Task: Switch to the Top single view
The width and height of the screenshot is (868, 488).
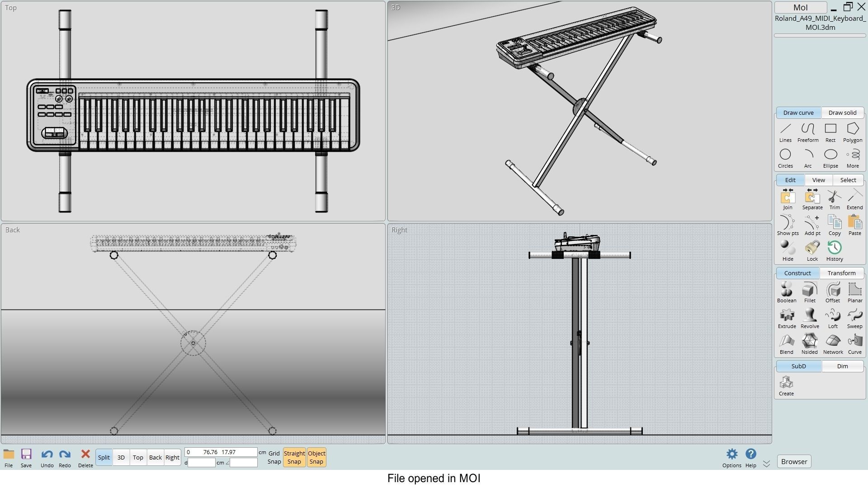Action: (138, 457)
